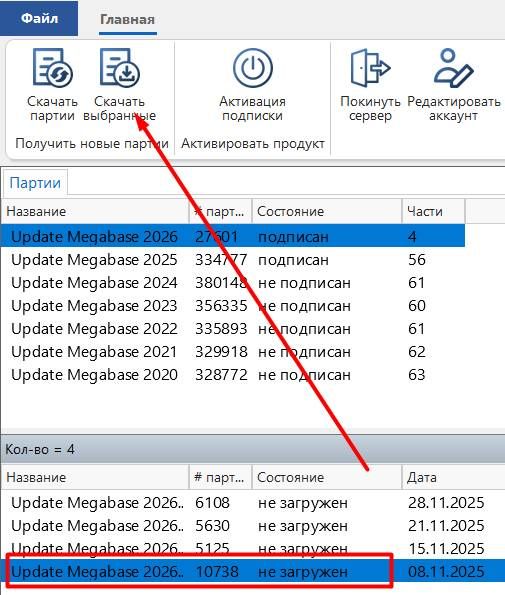Sort by upper Название column header
This screenshot has height=595, width=505.
point(95,211)
